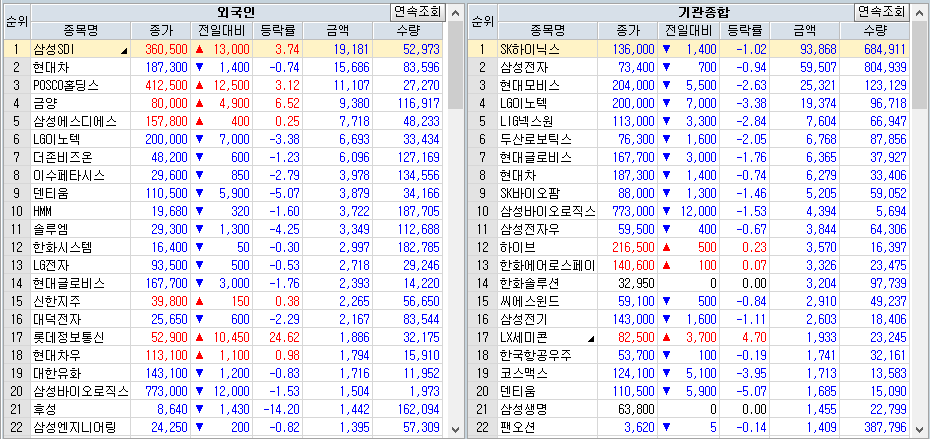Select 삼성에스디에스 stock name
The width and height of the screenshot is (930, 439).
75,122
